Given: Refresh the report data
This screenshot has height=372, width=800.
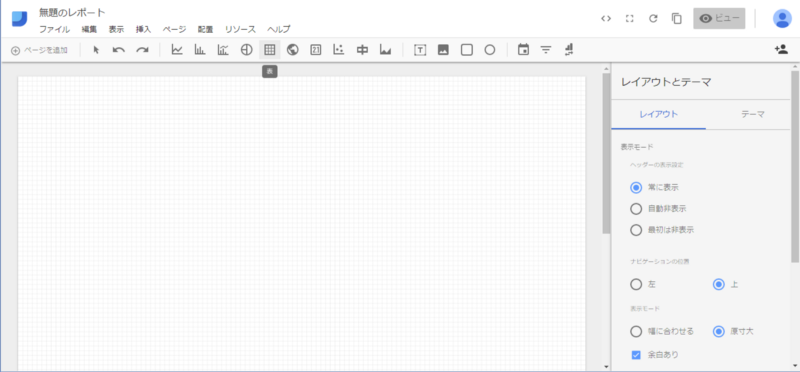Looking at the screenshot, I should coord(653,18).
